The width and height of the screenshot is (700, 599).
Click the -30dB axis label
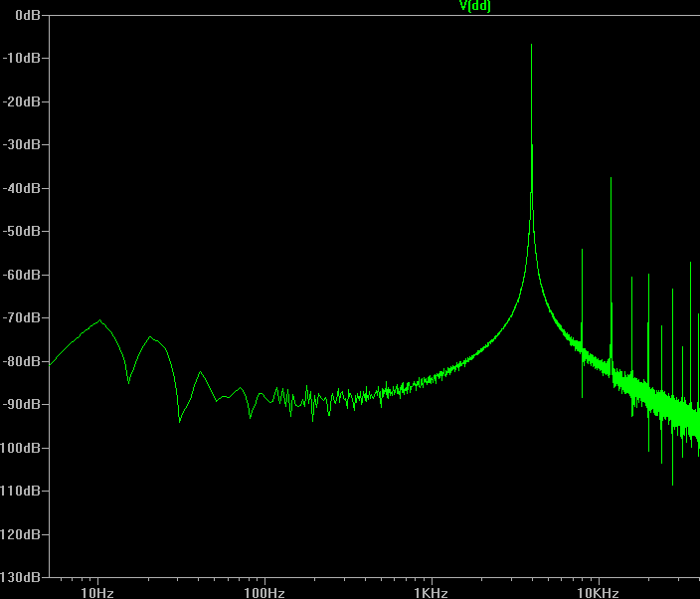coord(22,144)
